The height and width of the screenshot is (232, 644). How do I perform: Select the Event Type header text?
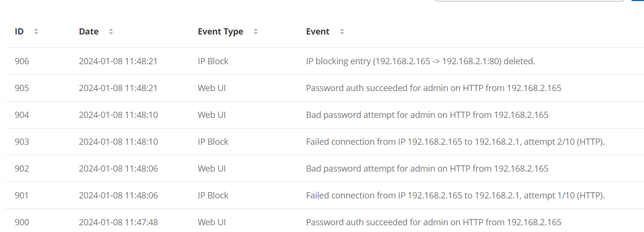221,32
